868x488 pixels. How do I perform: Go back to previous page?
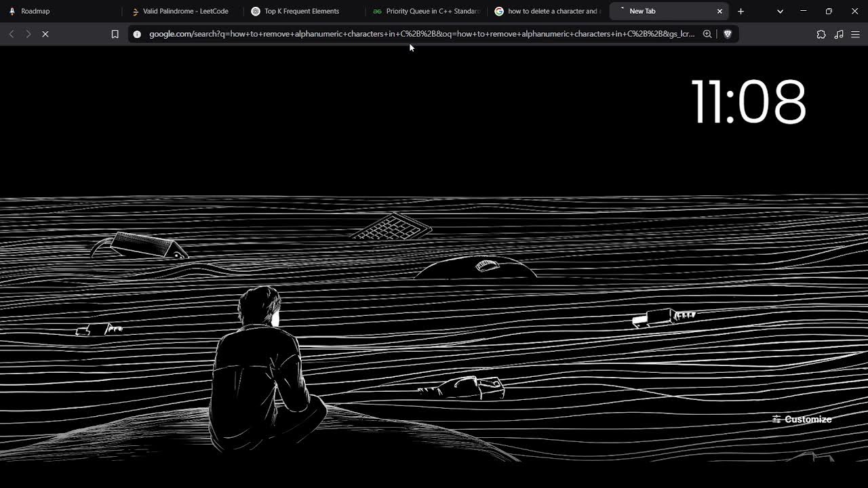[x=12, y=34]
